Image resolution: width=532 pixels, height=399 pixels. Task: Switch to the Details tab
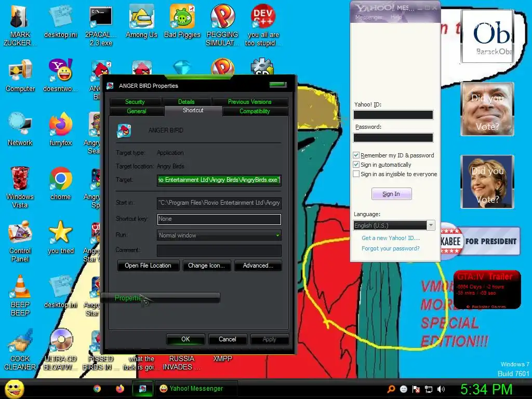coord(187,101)
